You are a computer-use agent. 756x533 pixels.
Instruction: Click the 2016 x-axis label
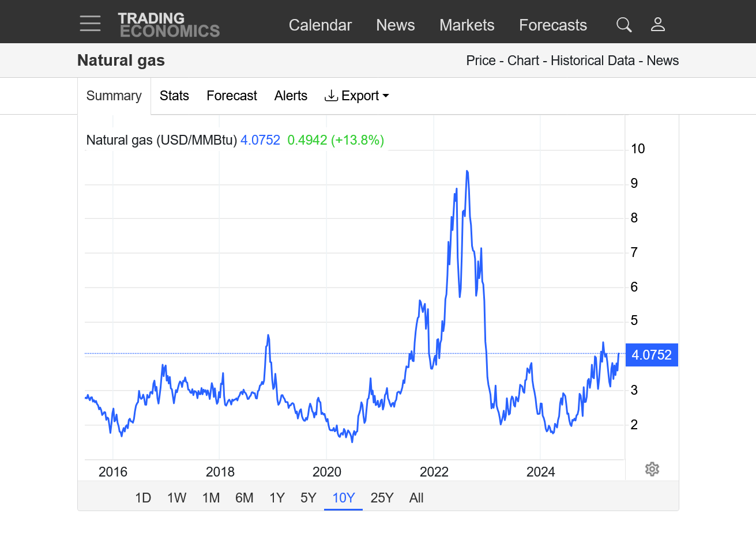(x=113, y=472)
